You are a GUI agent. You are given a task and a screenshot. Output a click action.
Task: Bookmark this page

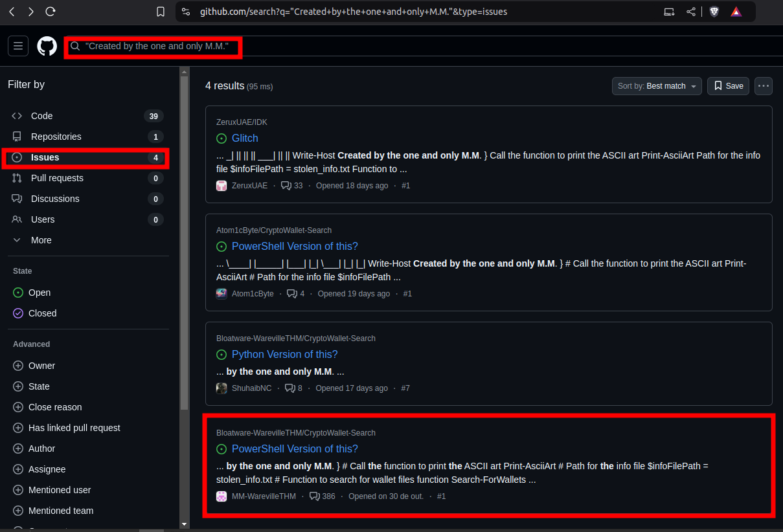[161, 12]
